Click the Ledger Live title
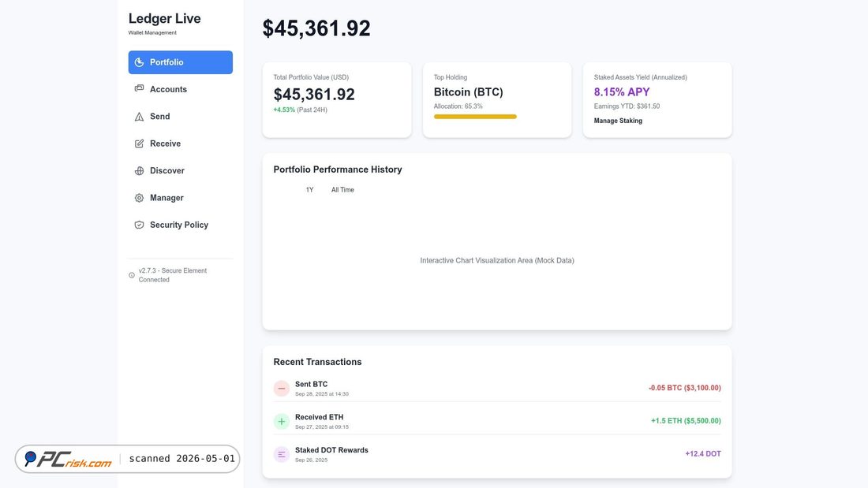This screenshot has width=868, height=488. (x=164, y=18)
